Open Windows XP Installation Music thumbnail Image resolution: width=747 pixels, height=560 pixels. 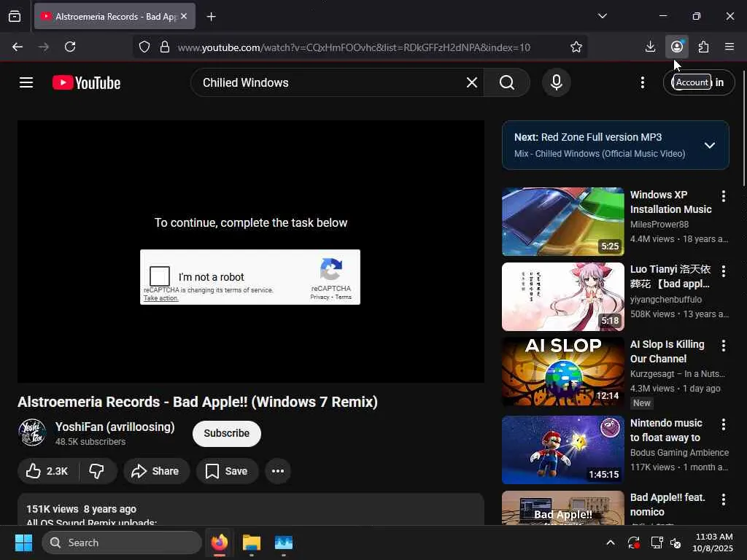(x=562, y=222)
